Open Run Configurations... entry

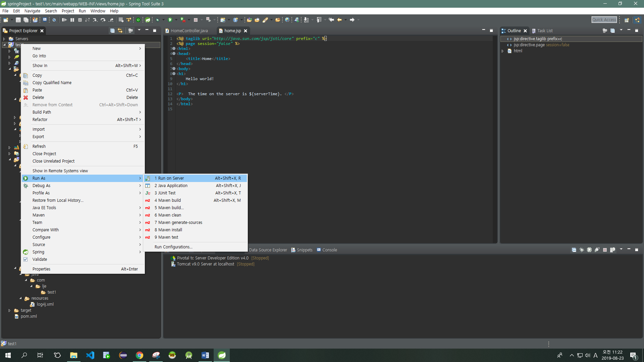[x=173, y=247]
